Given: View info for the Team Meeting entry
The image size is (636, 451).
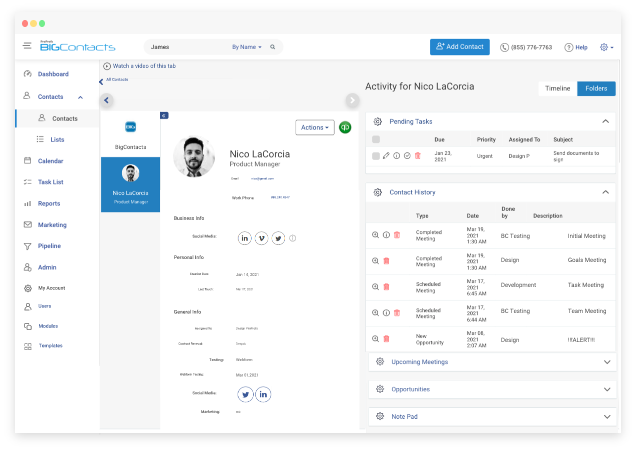Looking at the screenshot, I should (x=387, y=313).
